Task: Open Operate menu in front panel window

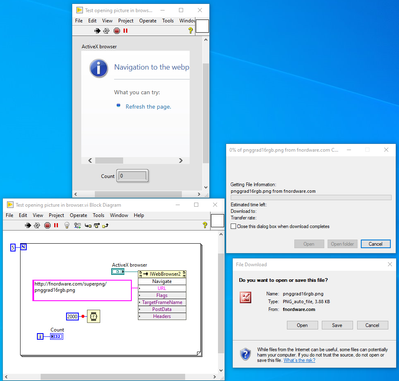Action: click(x=148, y=21)
